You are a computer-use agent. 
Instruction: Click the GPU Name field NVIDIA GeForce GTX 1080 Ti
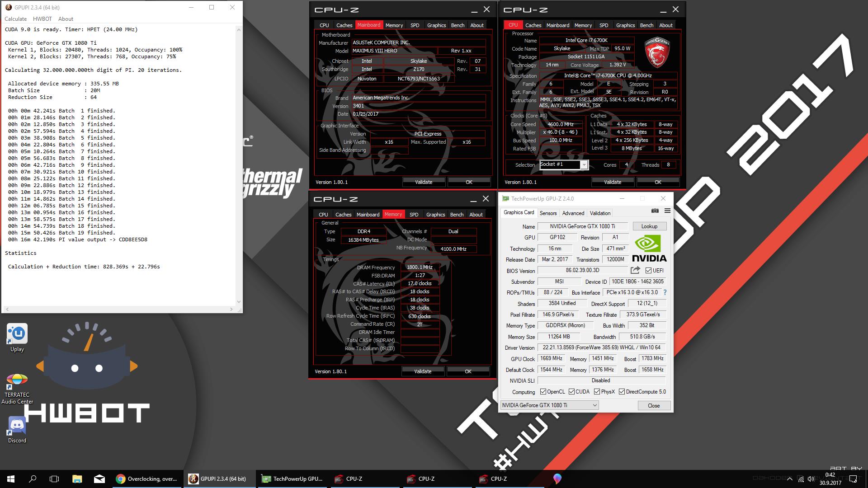(x=582, y=226)
